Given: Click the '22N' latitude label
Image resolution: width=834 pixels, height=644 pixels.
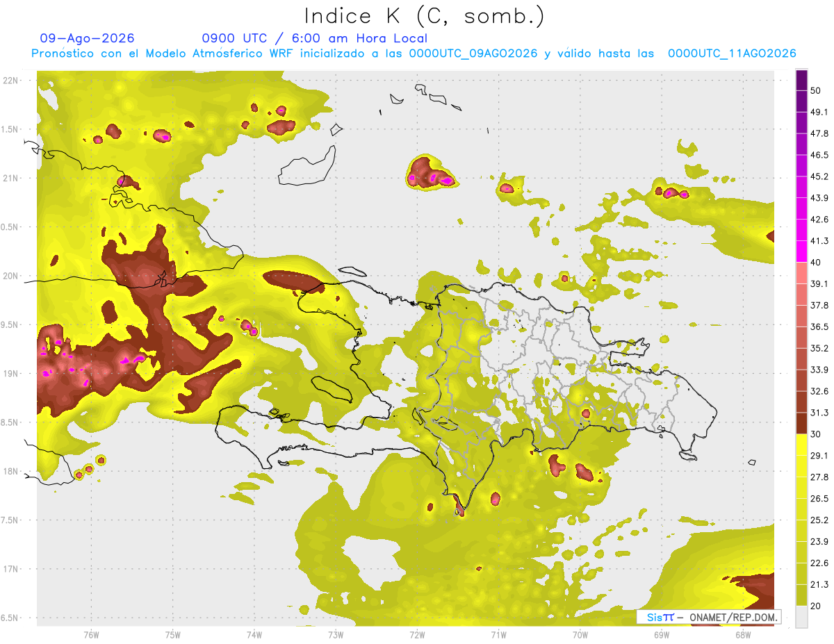Looking at the screenshot, I should (x=10, y=81).
